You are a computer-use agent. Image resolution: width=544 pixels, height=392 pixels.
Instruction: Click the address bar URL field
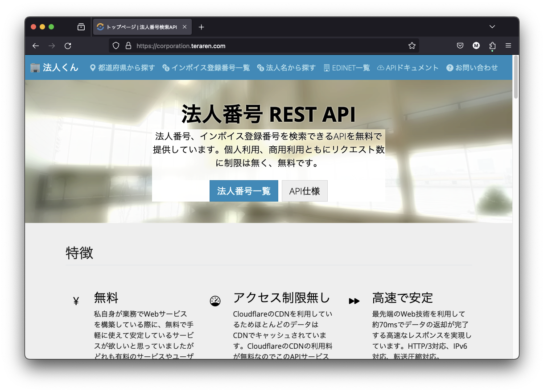point(268,45)
